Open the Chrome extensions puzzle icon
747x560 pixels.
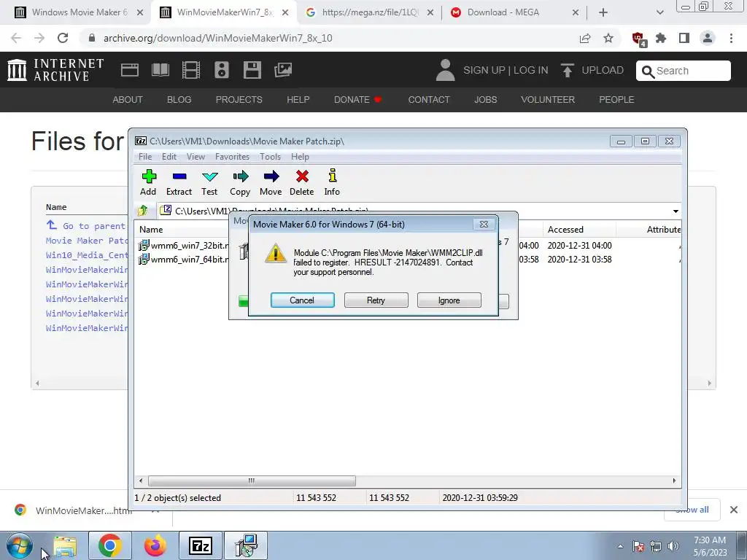[661, 38]
